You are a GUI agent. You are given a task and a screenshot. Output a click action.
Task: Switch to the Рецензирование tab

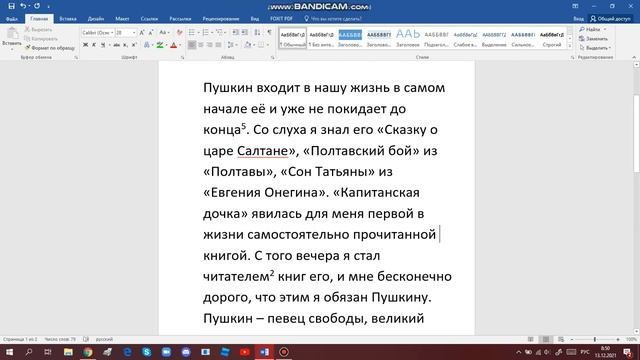(221, 19)
